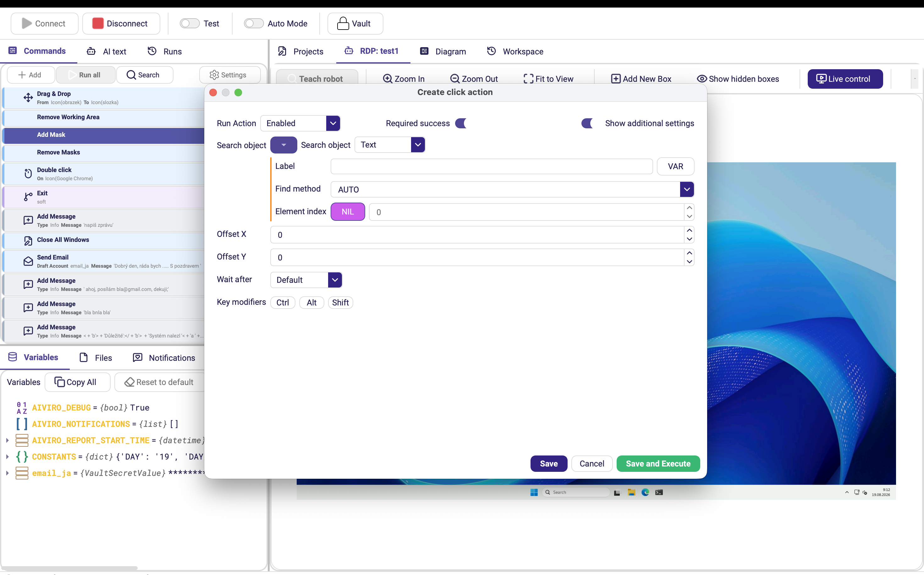This screenshot has width=924, height=575.
Task: Switch to the AI text tab
Action: point(106,51)
